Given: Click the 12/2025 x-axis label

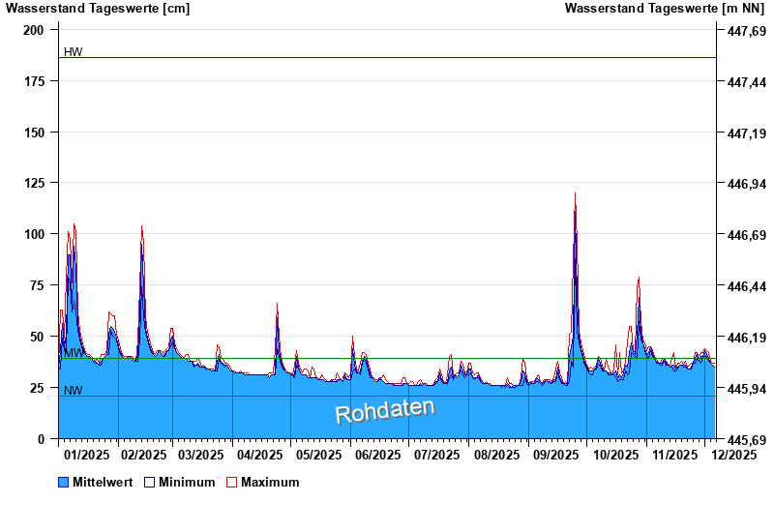Looking at the screenshot, I should coord(734,454).
